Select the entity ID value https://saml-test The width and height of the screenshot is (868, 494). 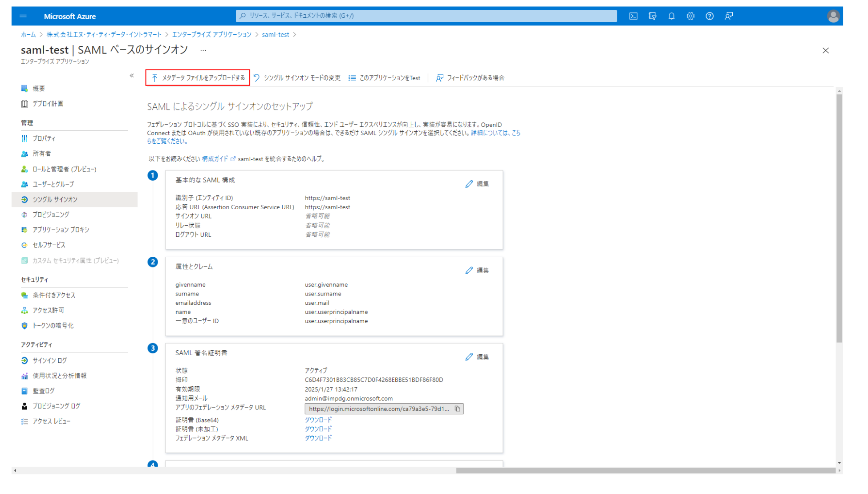pos(327,198)
